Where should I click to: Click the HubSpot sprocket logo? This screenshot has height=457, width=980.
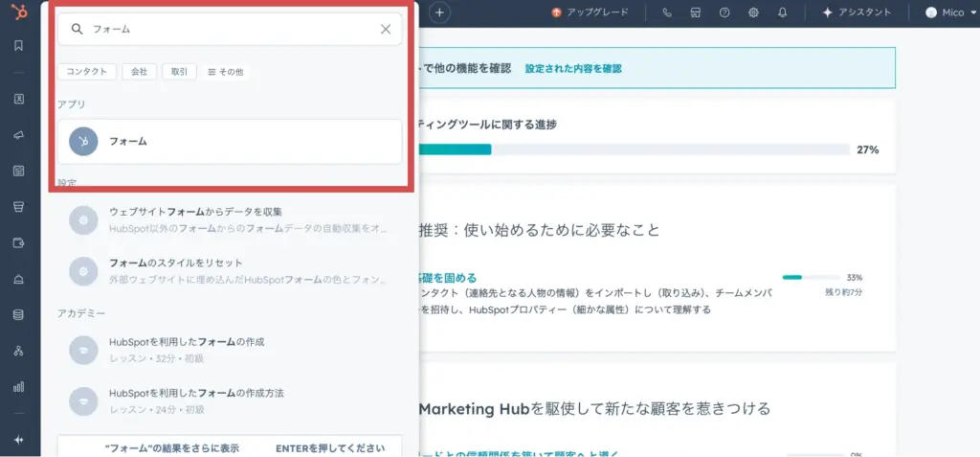[x=19, y=12]
